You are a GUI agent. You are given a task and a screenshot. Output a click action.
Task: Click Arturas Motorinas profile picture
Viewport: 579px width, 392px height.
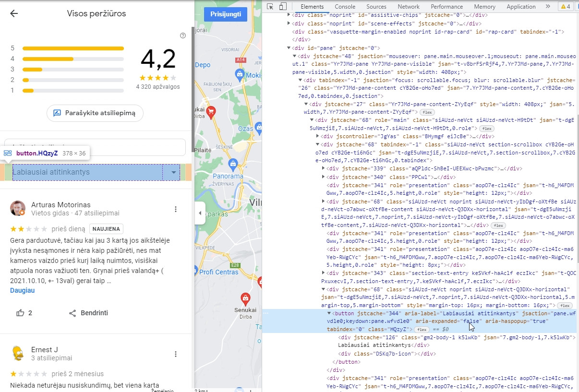pyautogui.click(x=18, y=208)
